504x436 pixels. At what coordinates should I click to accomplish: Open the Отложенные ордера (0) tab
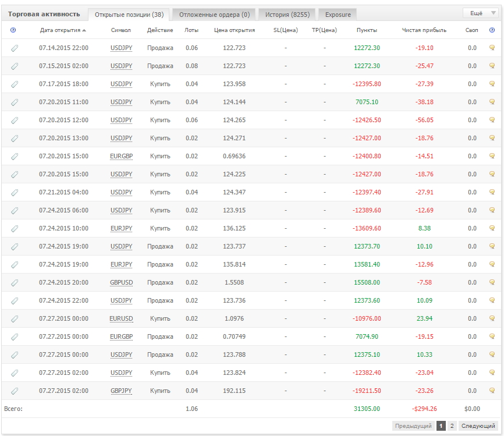tap(214, 15)
